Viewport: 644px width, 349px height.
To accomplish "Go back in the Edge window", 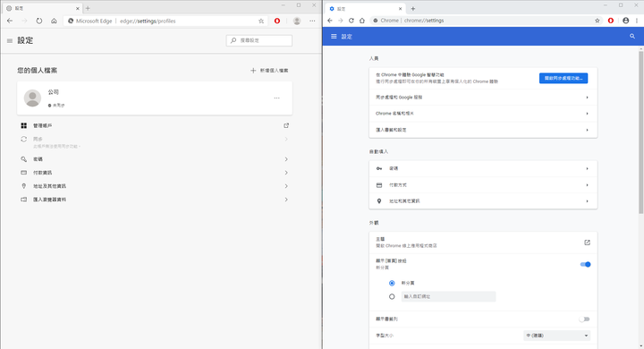I will click(10, 21).
